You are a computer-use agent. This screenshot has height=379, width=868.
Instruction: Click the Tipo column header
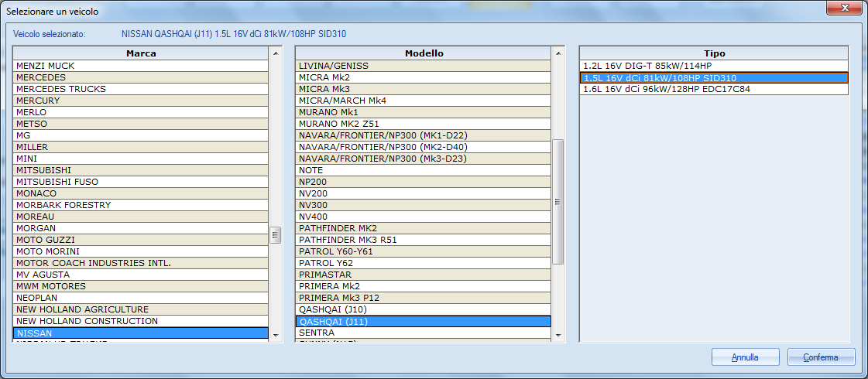click(714, 53)
